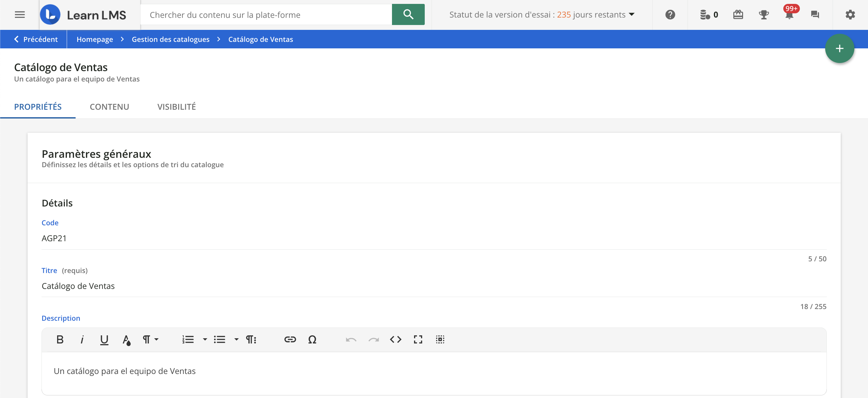This screenshot has height=398, width=868.
Task: Insert special characters with omega icon
Action: coord(312,339)
